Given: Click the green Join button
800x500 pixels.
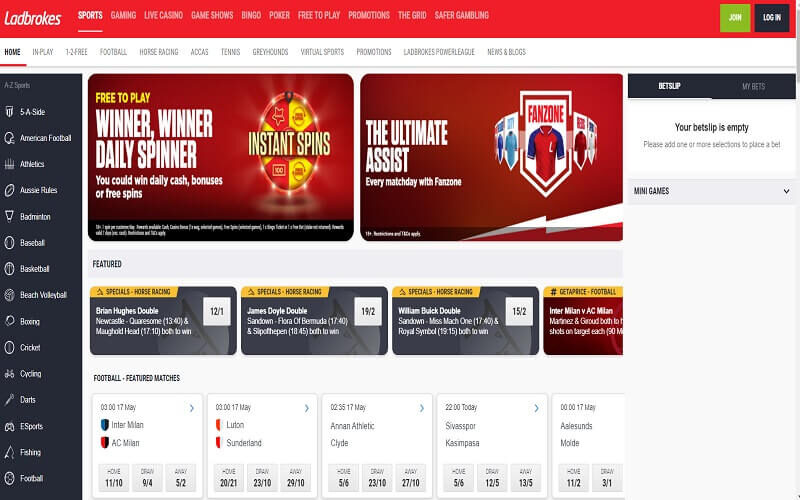Looking at the screenshot, I should pyautogui.click(x=735, y=18).
